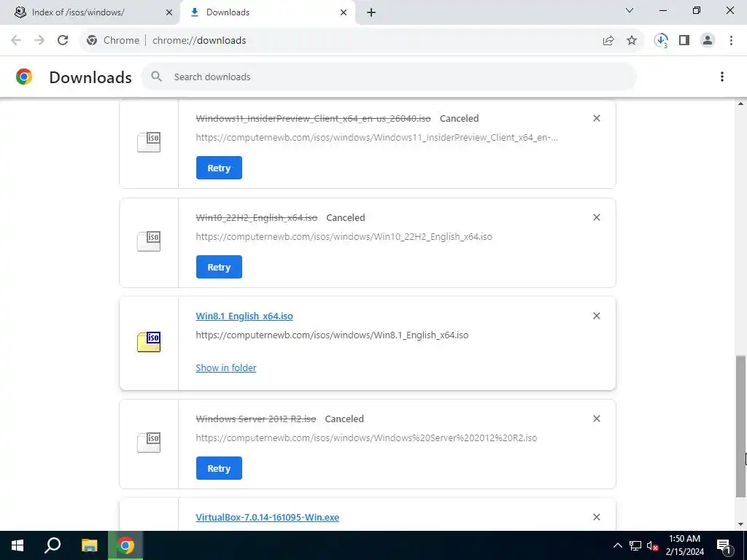747x560 pixels.
Task: Open the toolbar downloads bubble icon
Action: coord(661,41)
